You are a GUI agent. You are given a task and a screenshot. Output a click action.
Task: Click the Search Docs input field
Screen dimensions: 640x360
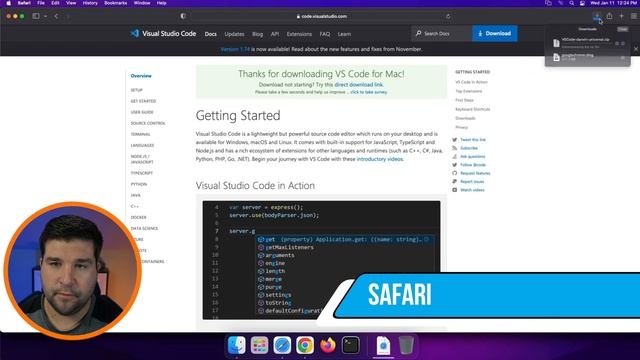442,33
